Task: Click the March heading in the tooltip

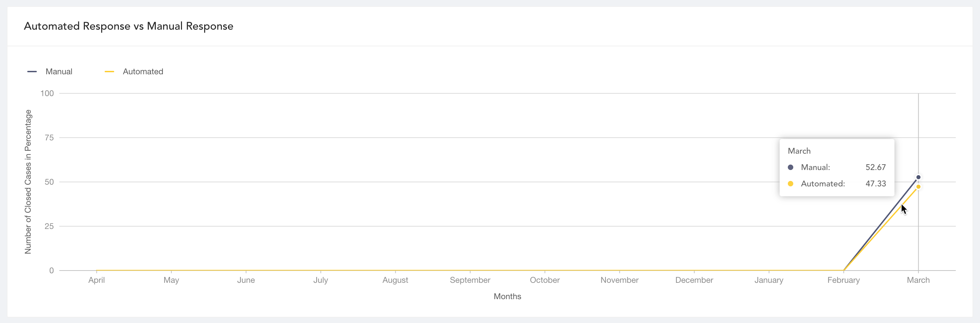Action: (799, 151)
